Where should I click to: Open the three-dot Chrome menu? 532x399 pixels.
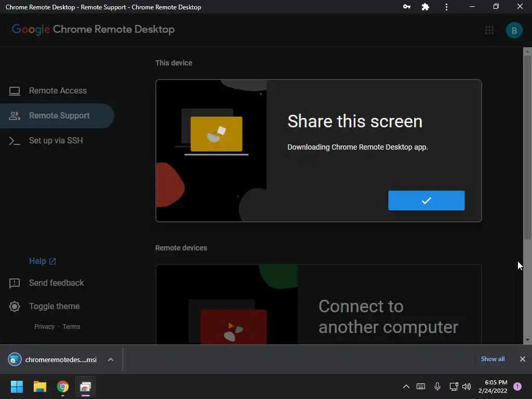(x=446, y=7)
